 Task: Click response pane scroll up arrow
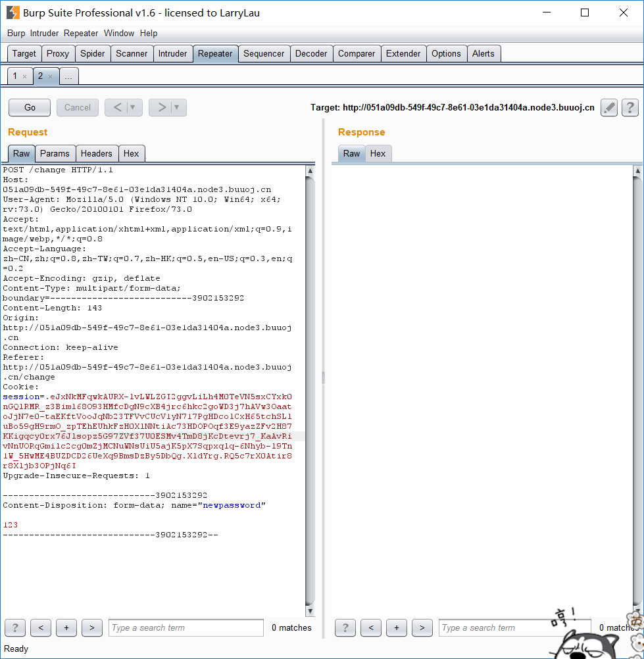point(637,170)
